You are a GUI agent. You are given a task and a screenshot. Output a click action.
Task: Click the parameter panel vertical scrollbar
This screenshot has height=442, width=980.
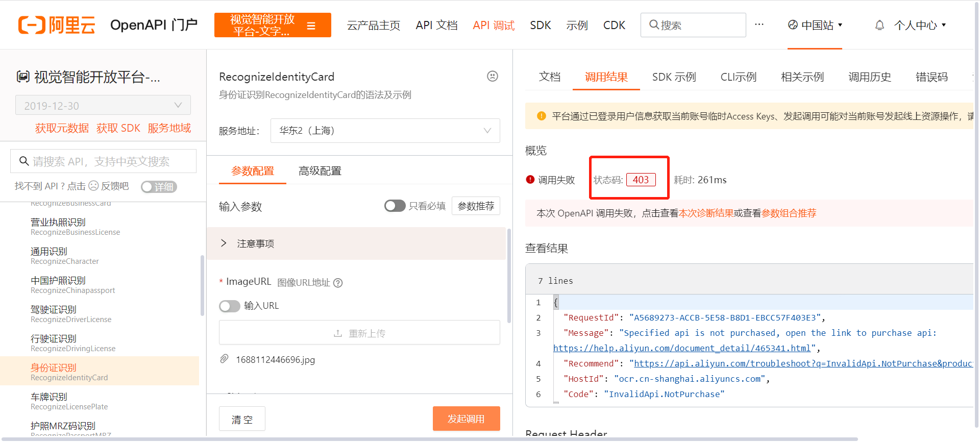tap(509, 276)
